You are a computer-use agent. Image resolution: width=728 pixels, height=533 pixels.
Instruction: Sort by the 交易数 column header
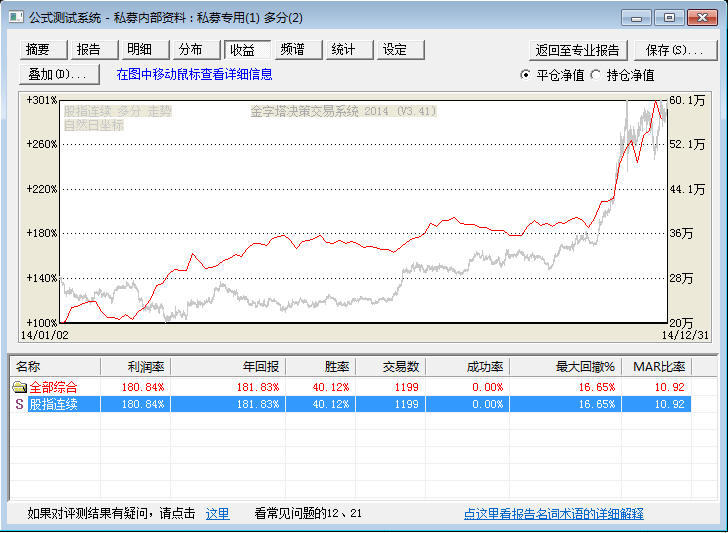click(391, 367)
